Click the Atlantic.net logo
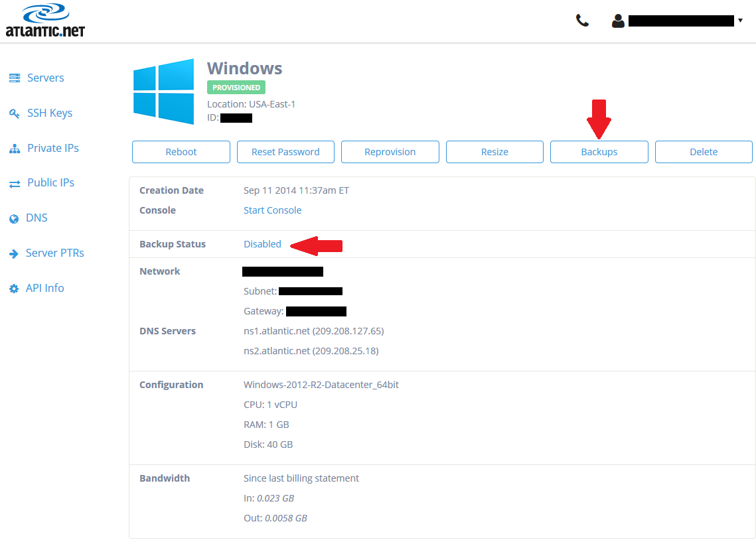Screen dimensions: 756x540 (45, 21)
